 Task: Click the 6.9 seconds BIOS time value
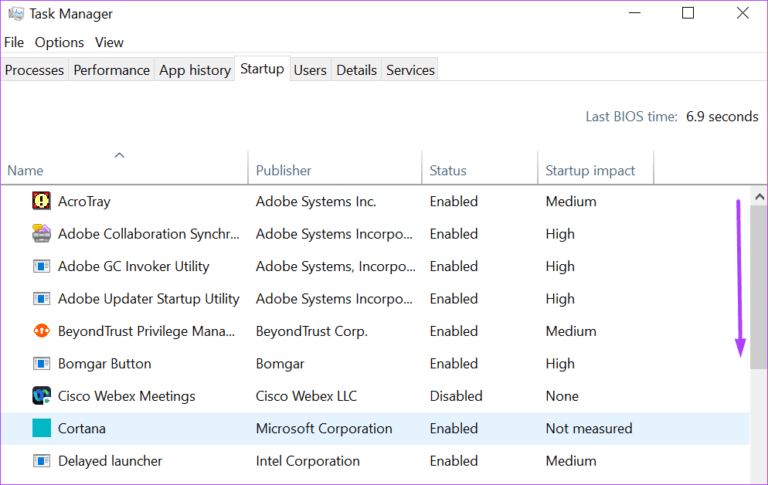click(x=721, y=117)
